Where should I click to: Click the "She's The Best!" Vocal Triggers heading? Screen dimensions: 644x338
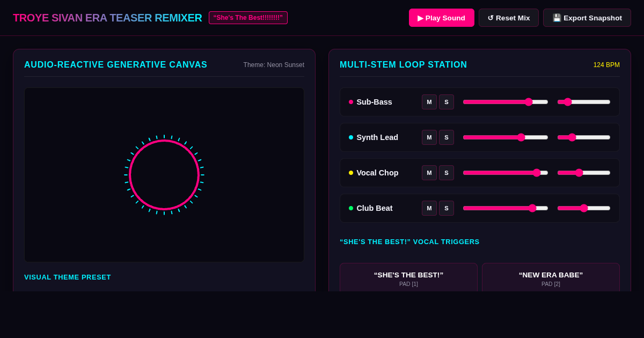point(409,242)
